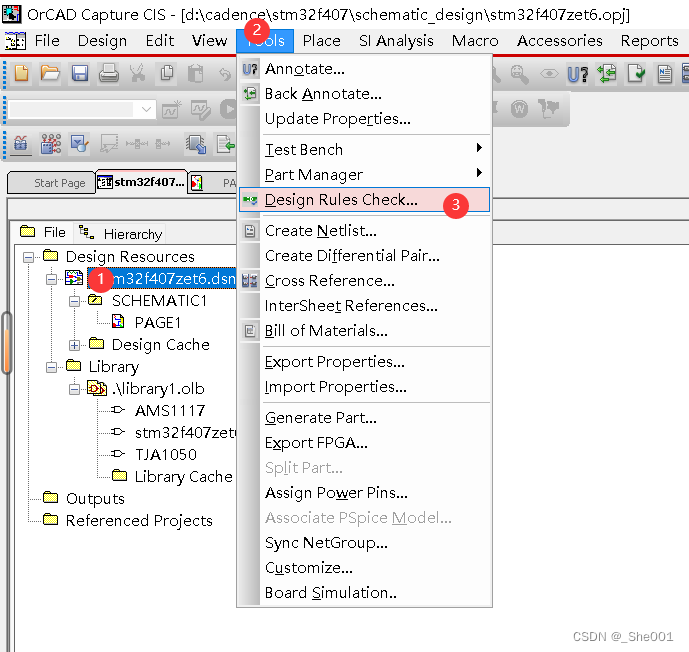The height and width of the screenshot is (652, 689).
Task: Click the simulation profile edit icon
Action: point(200,109)
